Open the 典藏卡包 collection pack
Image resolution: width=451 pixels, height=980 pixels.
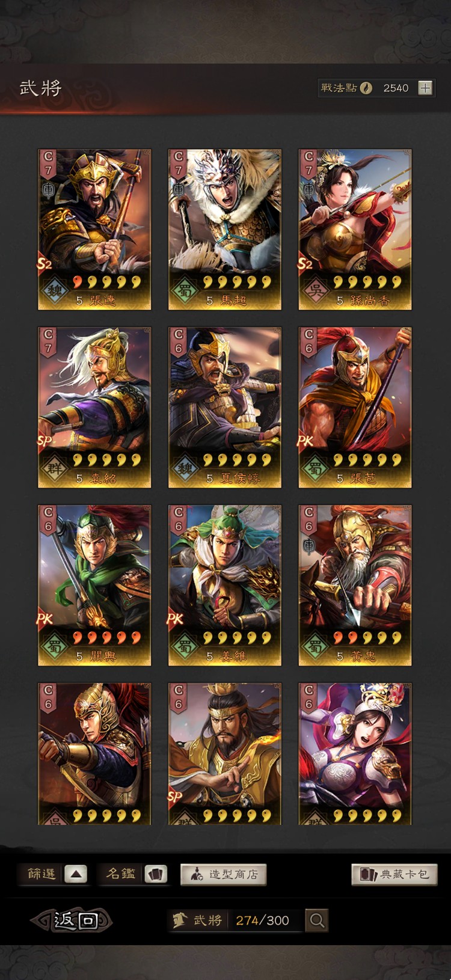tap(394, 874)
